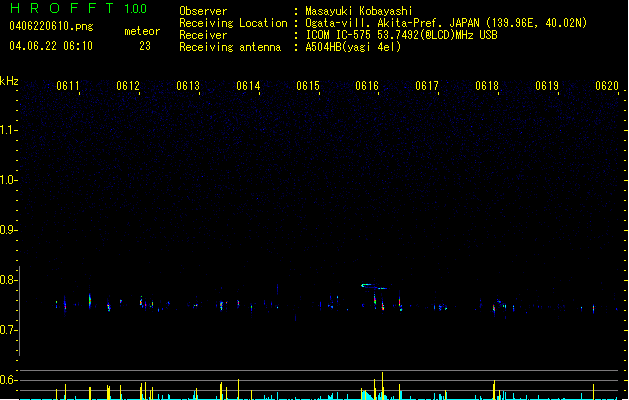The height and width of the screenshot is (400, 629).
Task: Click the 0620 time marker
Action: tap(607, 86)
